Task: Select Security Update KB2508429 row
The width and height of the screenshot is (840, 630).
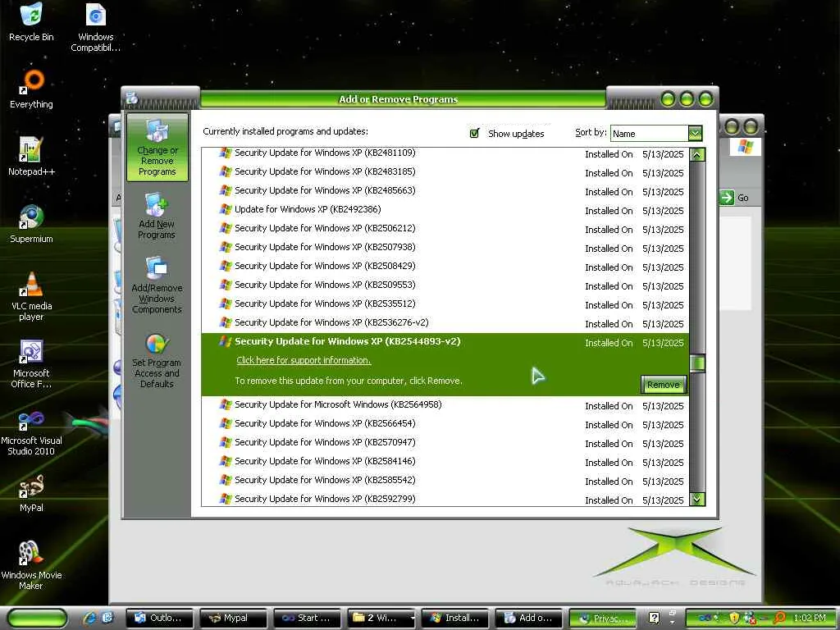Action: pyautogui.click(x=445, y=266)
